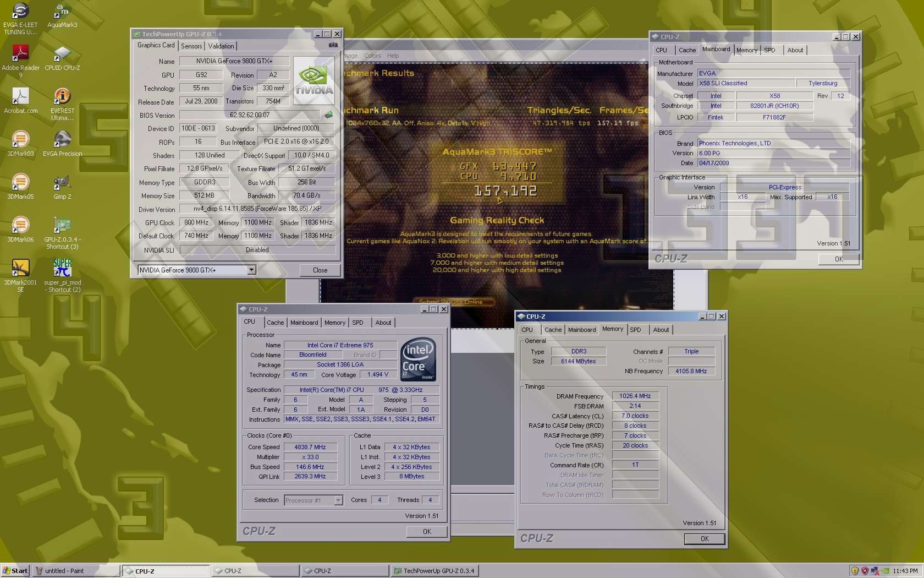
Task: Open About tab in CPU-Z mainboard window
Action: [795, 50]
